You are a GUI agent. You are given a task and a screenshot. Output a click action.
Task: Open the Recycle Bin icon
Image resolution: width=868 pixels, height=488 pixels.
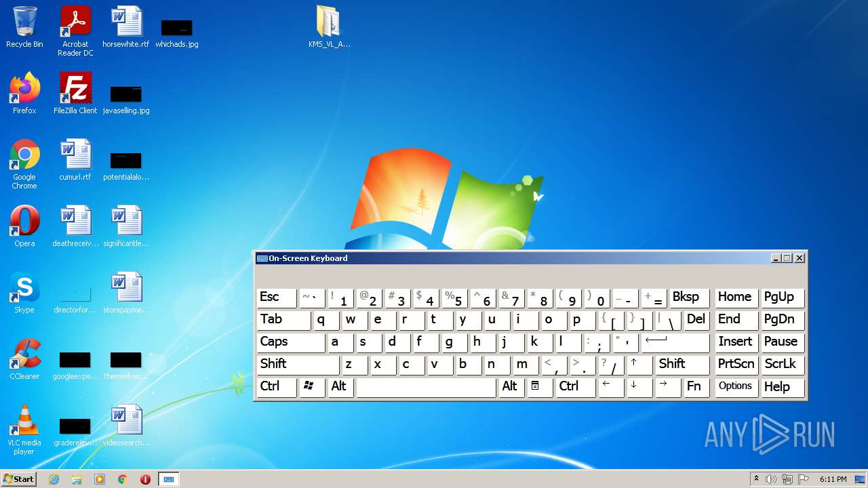(x=24, y=28)
